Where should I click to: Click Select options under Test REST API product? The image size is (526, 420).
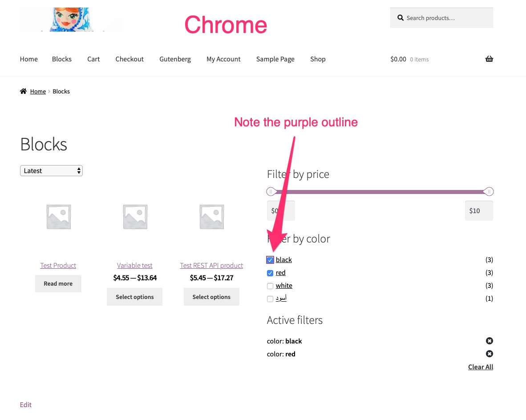click(211, 297)
